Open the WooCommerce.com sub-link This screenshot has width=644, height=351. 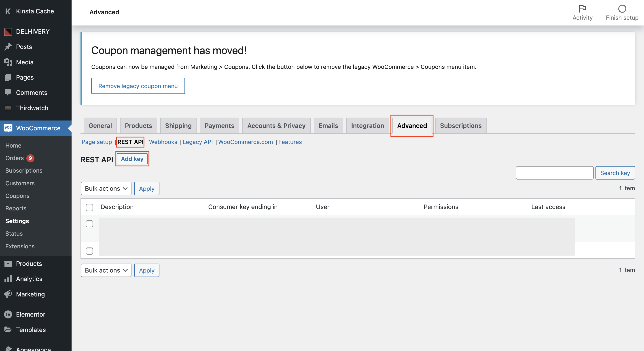click(x=246, y=142)
